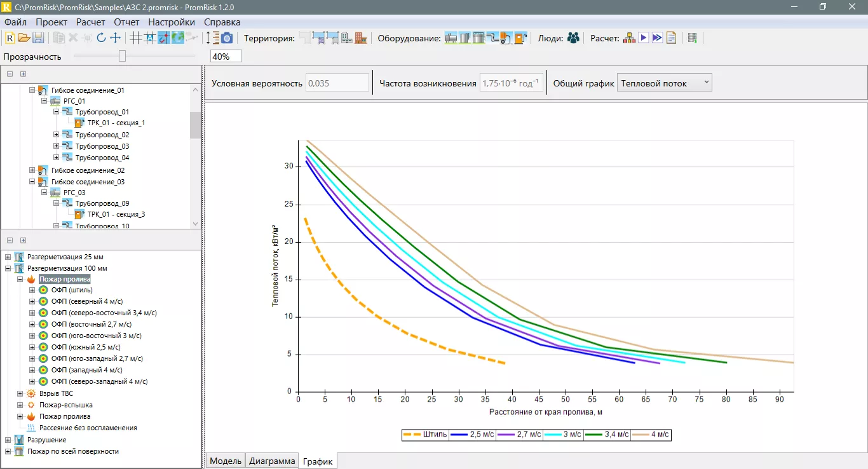Collapse the Пожар пролива tree node
The height and width of the screenshot is (469, 868).
coord(21,279)
